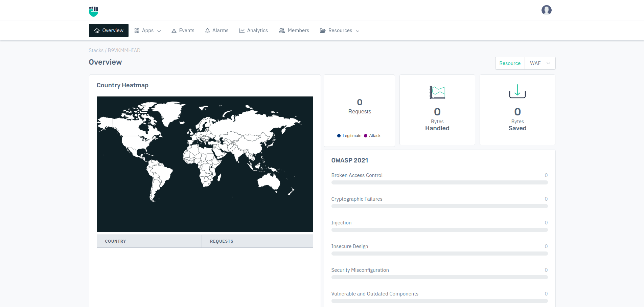644x307 pixels.
Task: Click the Cryptographic Failures progress bar
Action: (x=439, y=206)
